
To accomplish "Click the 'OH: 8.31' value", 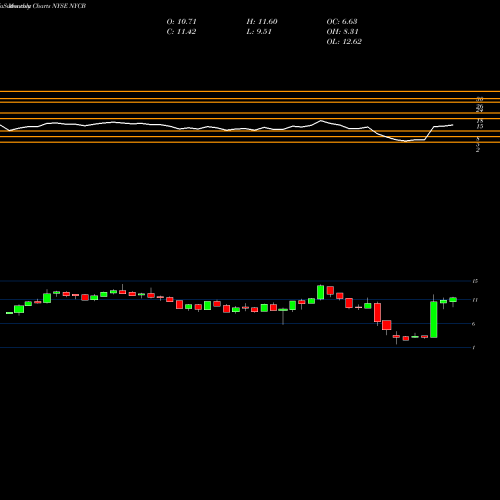I will [x=342, y=32].
